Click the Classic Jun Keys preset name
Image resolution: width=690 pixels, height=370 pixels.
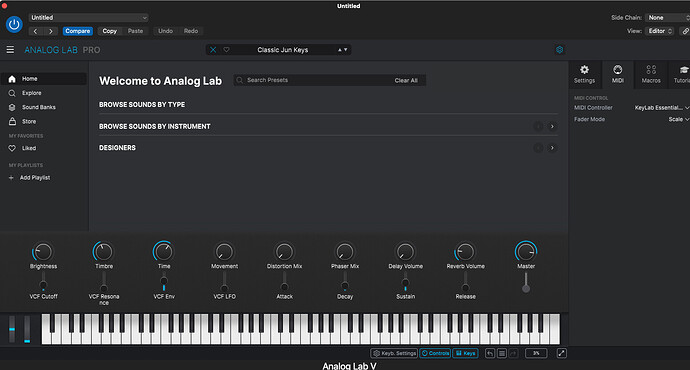(x=283, y=50)
